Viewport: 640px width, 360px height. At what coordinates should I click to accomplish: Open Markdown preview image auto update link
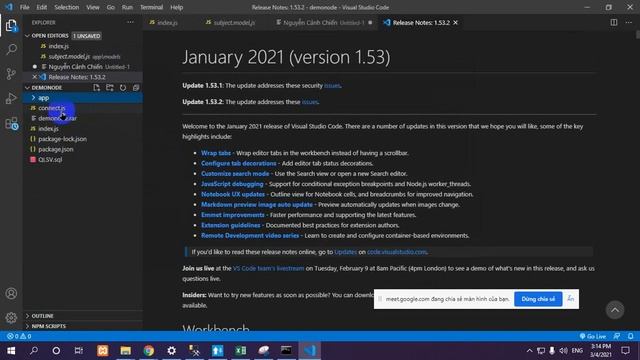pyautogui.click(x=257, y=204)
